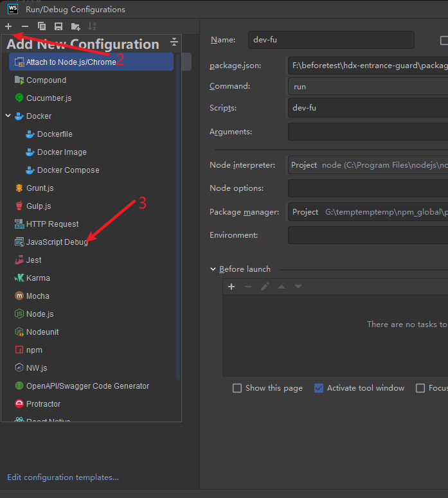Click the HTTP Request API icon

click(x=19, y=224)
